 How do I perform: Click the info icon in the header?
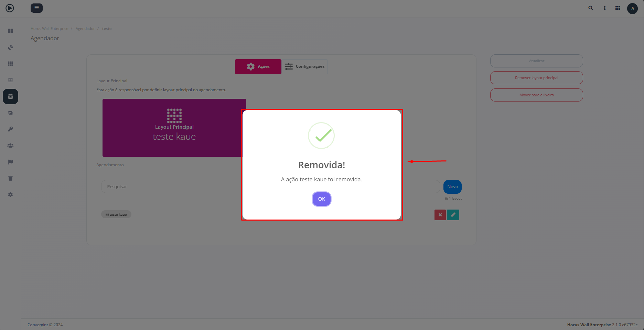point(604,8)
